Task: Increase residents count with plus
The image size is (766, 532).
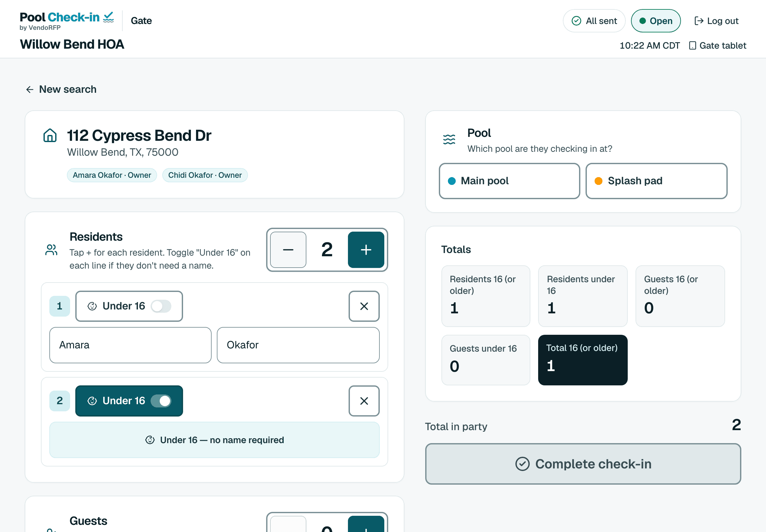Action: click(366, 250)
